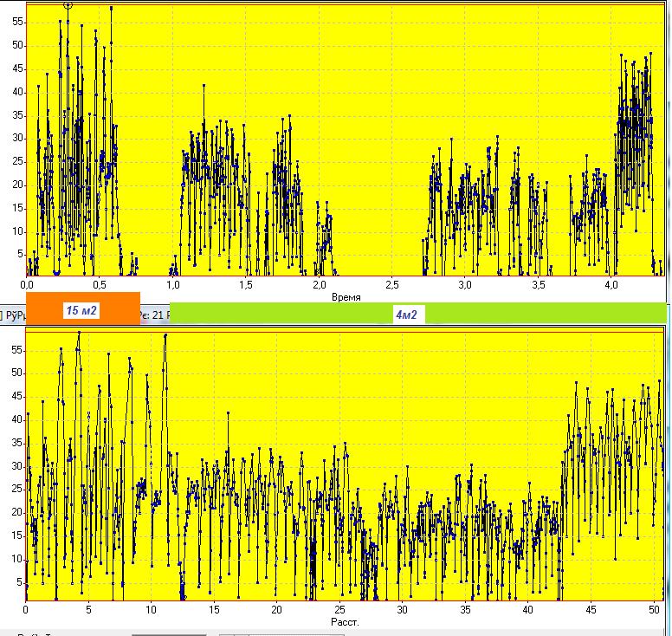Click the gray slider at the window's bottom edge
Viewport: 672px width, 636px height.
point(169,633)
